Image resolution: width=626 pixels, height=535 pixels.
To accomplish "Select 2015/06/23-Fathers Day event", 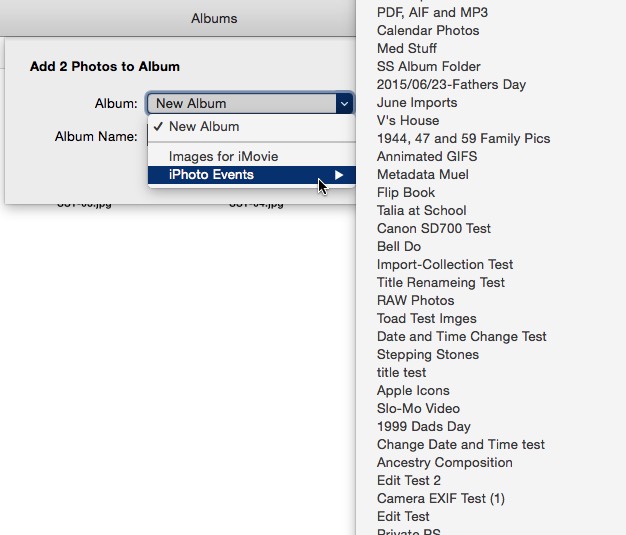I will pos(452,84).
